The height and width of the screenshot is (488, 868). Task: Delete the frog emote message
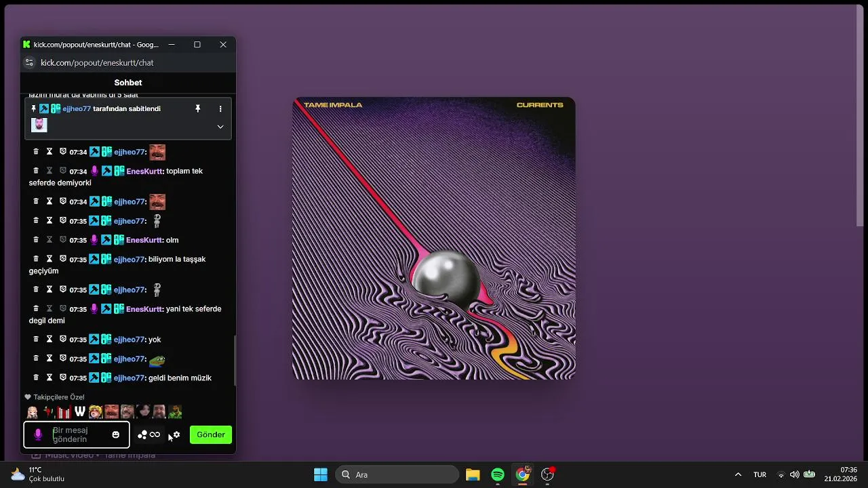pos(36,359)
